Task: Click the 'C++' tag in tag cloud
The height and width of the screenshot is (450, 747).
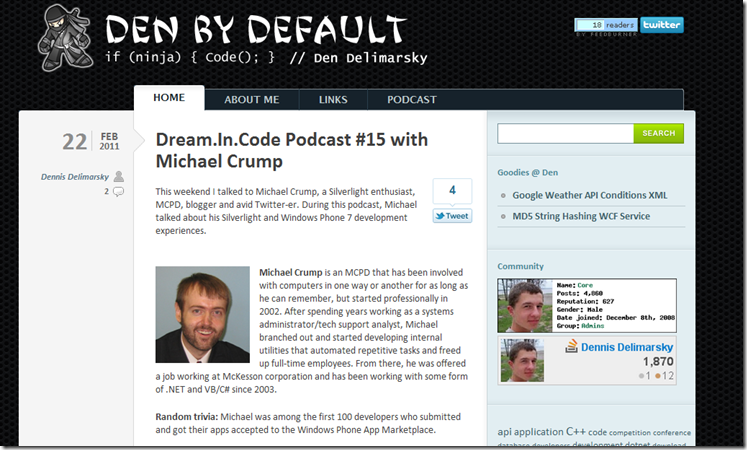Action: (575, 432)
